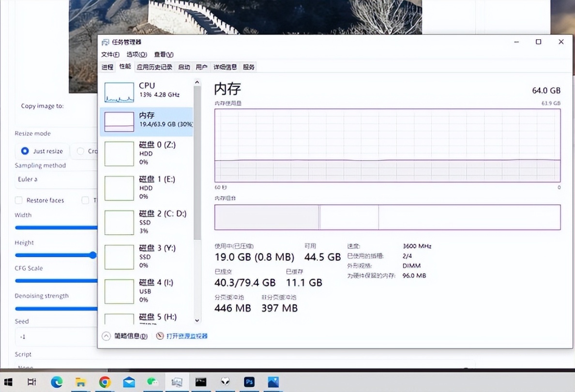Image resolution: width=575 pixels, height=392 pixels.
Task: Click the 64.0 GB total memory label
Action: [x=546, y=90]
